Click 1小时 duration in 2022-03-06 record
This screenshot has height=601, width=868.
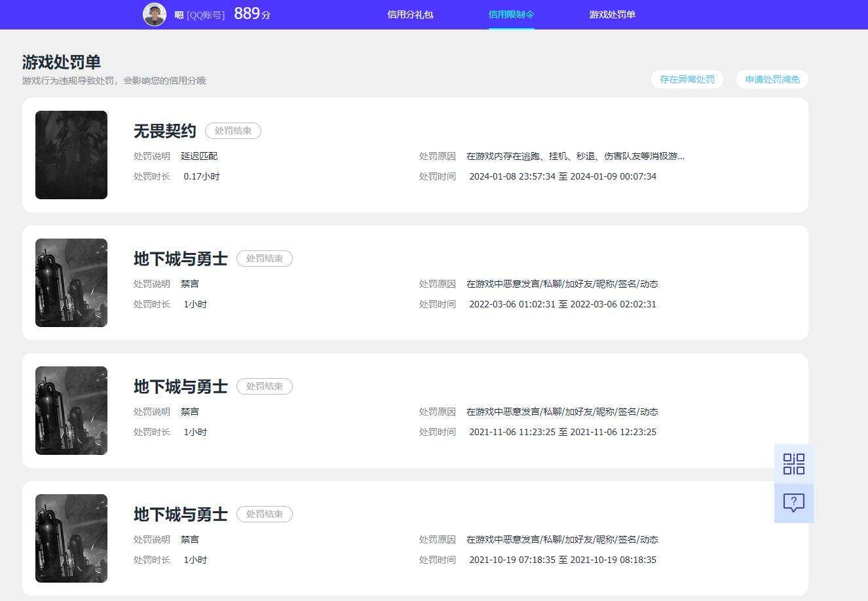(x=195, y=304)
